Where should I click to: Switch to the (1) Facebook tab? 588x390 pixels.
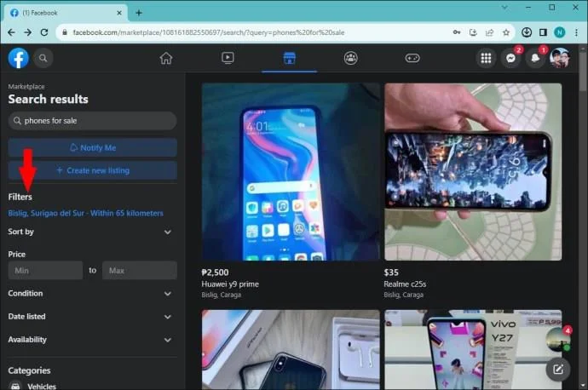tap(66, 13)
